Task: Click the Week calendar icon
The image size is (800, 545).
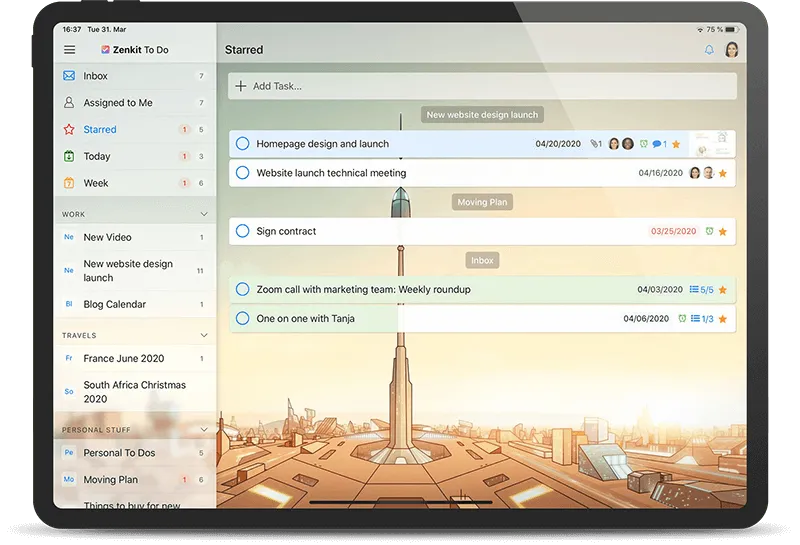Action: tap(69, 183)
